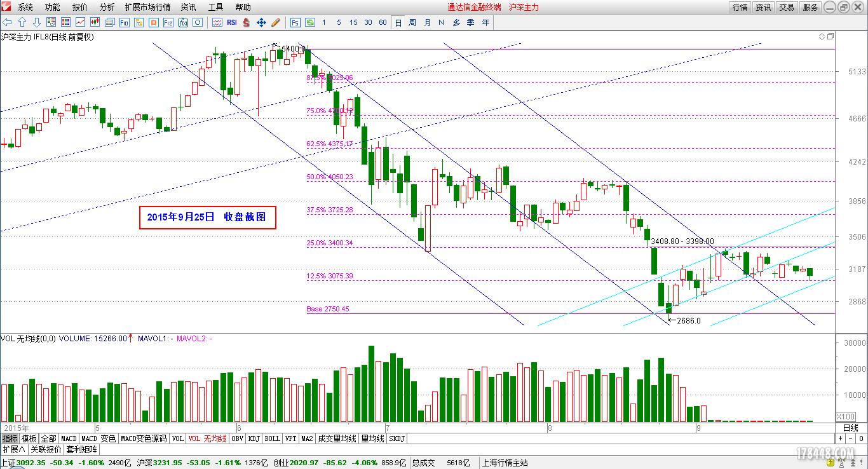Click the 上海行情主站 status entry
Screen dimensions: 868x469
[x=505, y=463]
